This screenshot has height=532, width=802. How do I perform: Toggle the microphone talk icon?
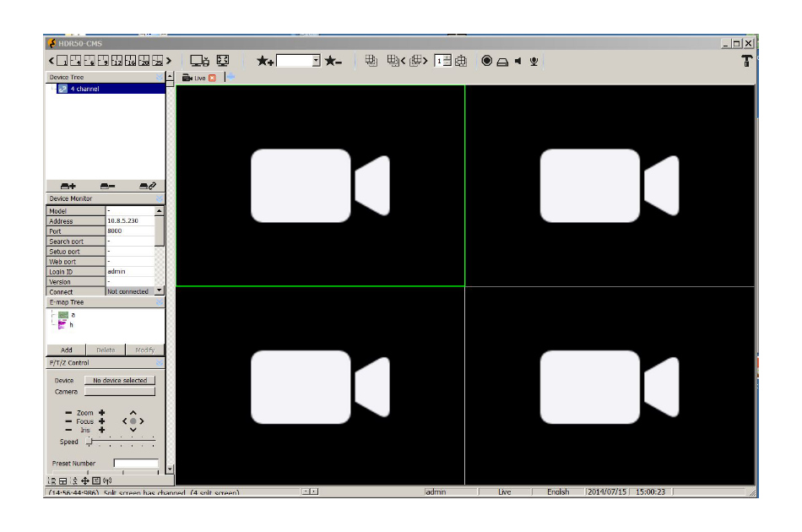[x=534, y=61]
